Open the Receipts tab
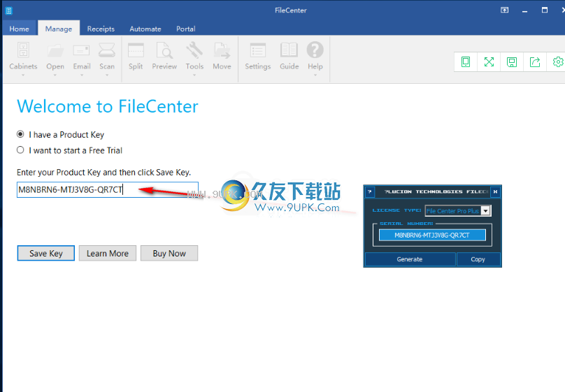The image size is (565, 392). tap(101, 29)
